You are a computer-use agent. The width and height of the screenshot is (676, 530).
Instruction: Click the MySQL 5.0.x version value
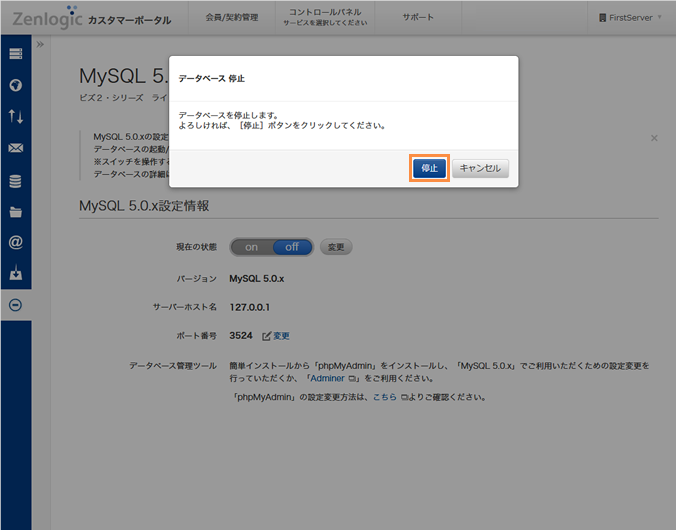(257, 279)
